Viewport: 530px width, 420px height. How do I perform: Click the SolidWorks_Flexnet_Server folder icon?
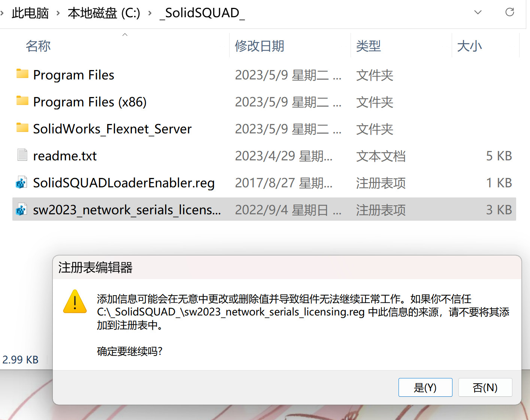(x=22, y=128)
